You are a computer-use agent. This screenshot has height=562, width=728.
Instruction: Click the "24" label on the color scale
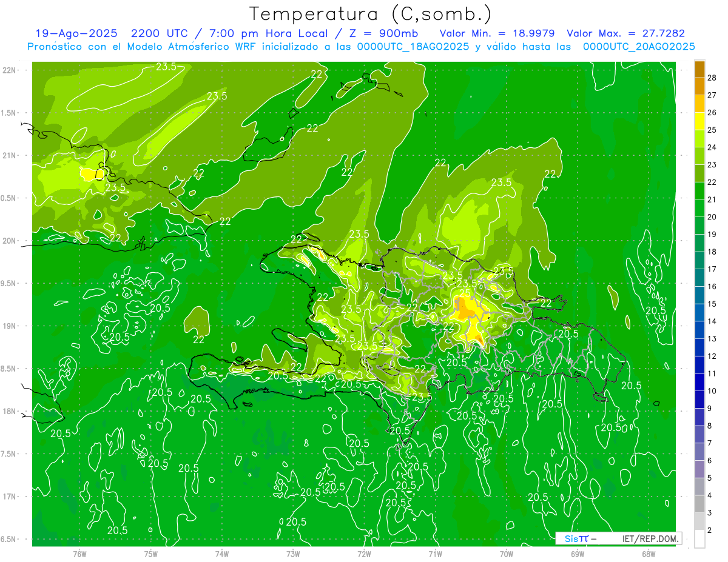coord(712,147)
